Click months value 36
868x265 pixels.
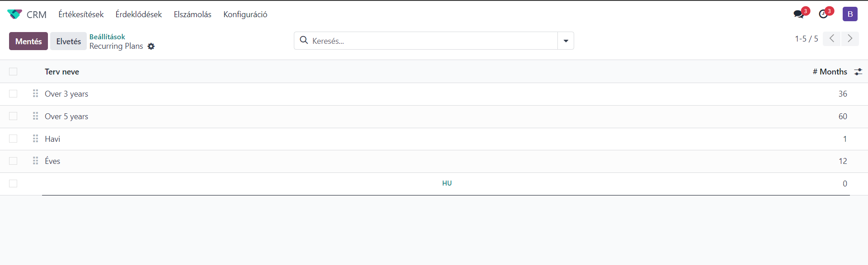(x=843, y=94)
